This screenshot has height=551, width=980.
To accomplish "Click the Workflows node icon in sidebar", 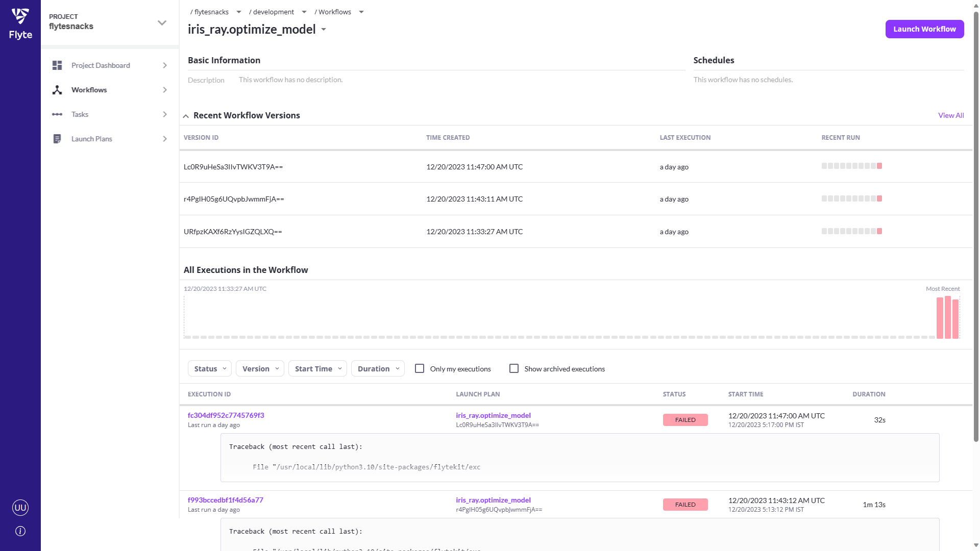I will click(x=57, y=90).
